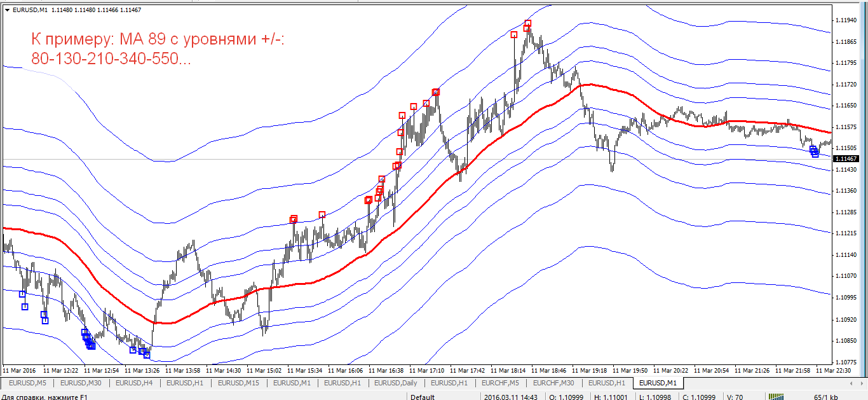Viewport: 868px width, 400px height.
Task: Click the 1.11575 price scale label
Action: (847, 127)
